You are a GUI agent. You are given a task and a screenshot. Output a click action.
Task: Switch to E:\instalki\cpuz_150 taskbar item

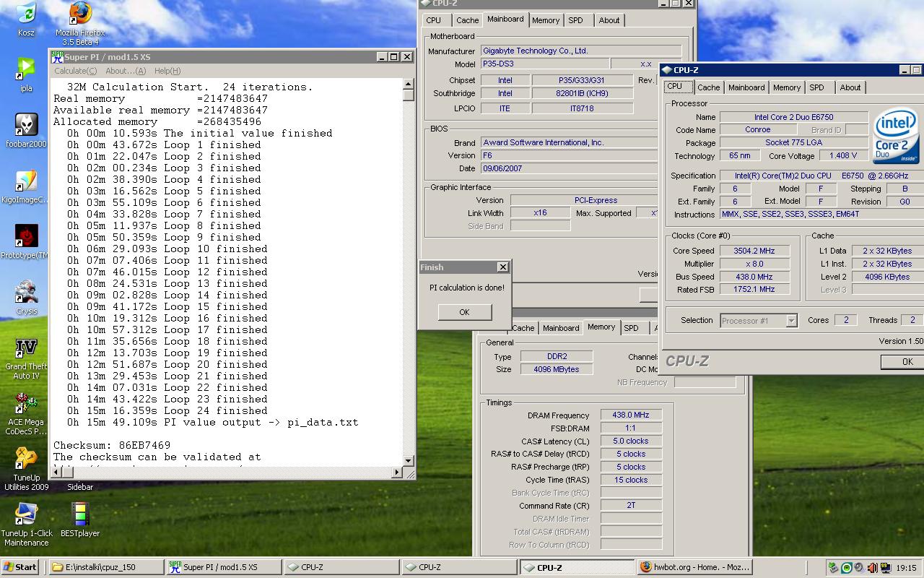coord(107,567)
